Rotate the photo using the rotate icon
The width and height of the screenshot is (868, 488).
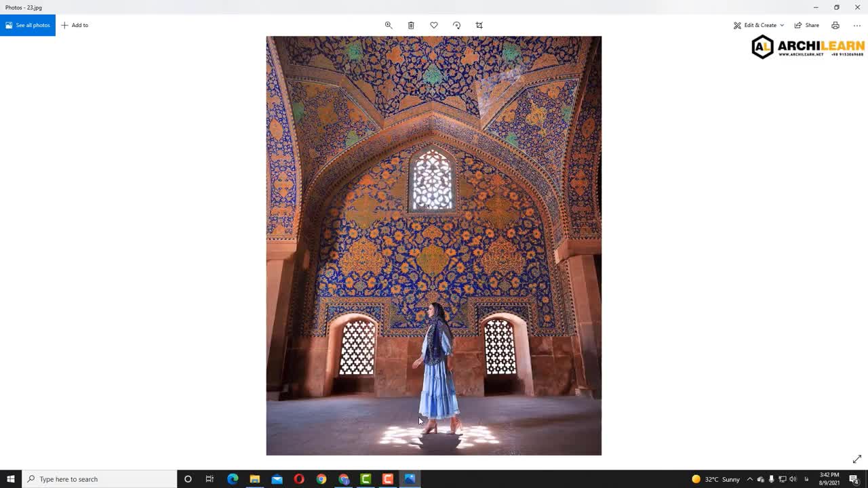456,25
